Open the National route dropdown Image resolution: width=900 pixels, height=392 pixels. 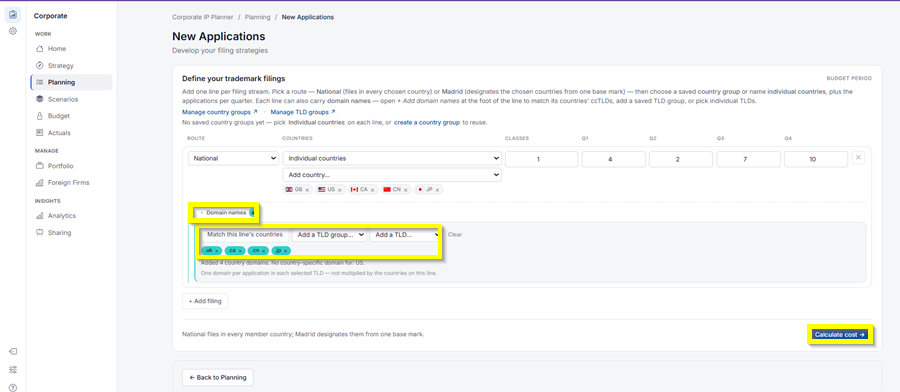coord(234,158)
